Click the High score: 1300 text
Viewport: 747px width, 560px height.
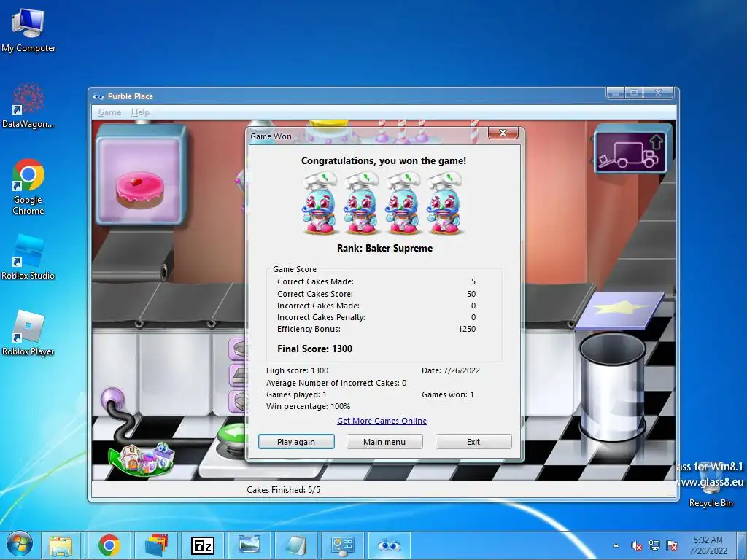tap(298, 370)
